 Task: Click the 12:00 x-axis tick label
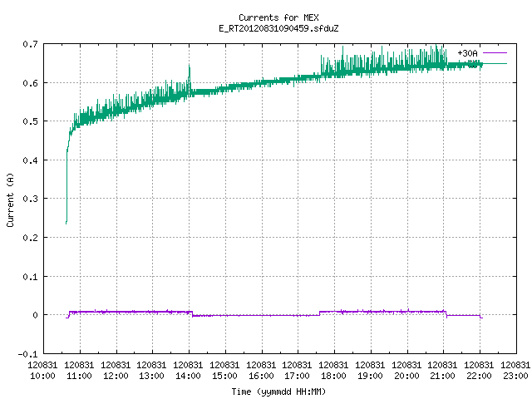[116, 376]
